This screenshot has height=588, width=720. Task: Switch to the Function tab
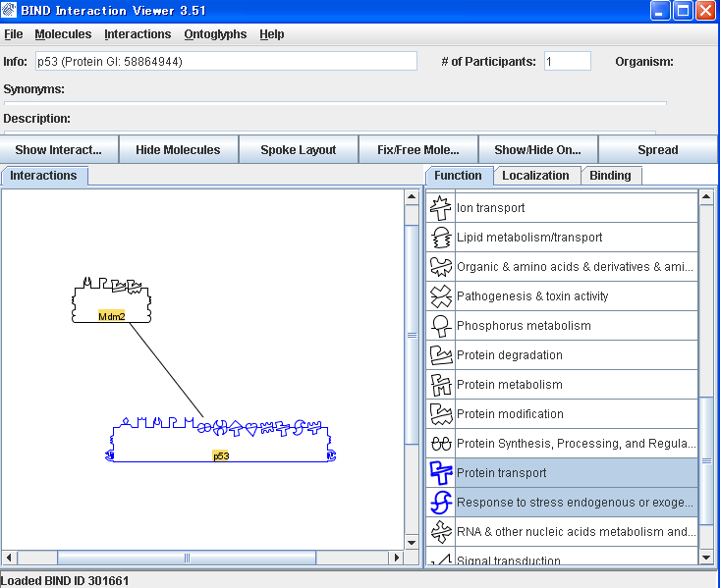[x=459, y=176]
